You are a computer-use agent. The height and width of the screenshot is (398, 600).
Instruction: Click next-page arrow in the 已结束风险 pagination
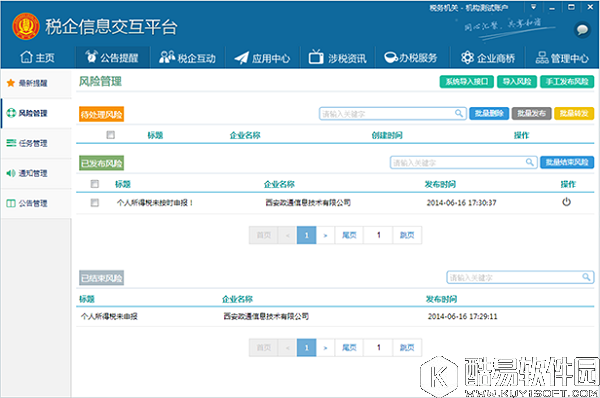pos(325,347)
